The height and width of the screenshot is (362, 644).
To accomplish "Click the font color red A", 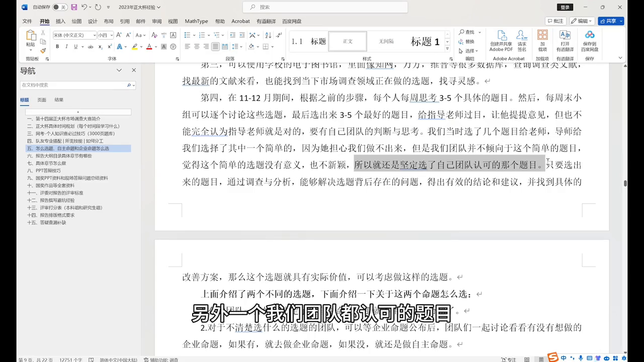I will pyautogui.click(x=149, y=47).
